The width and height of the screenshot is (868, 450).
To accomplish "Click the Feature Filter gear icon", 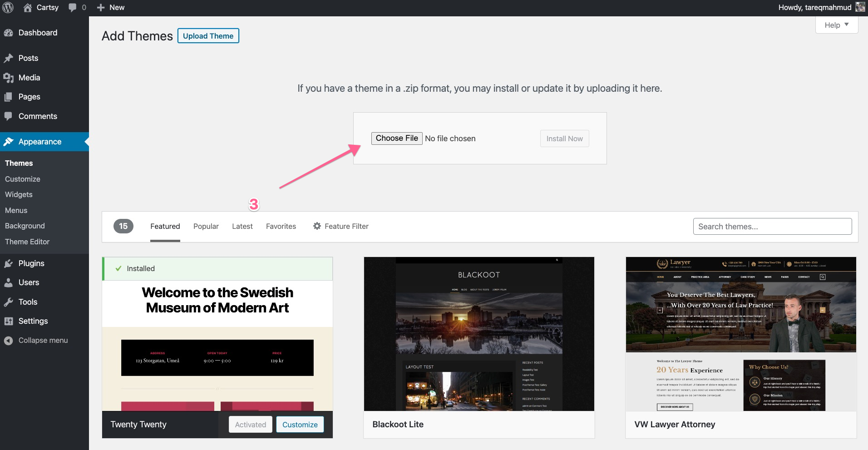I will pos(317,226).
